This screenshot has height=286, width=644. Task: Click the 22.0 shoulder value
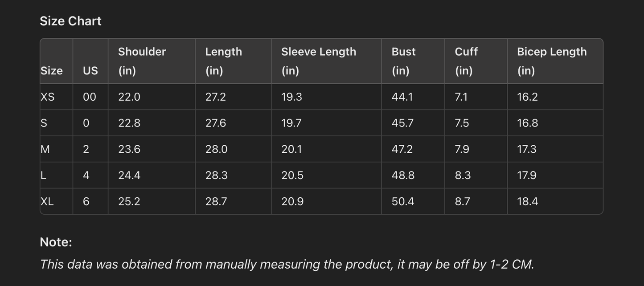(129, 97)
